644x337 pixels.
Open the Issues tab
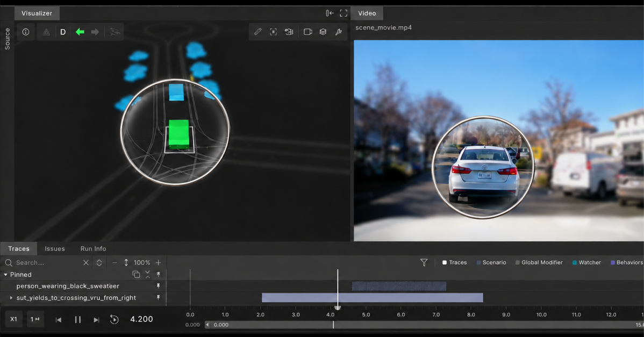[x=55, y=248]
